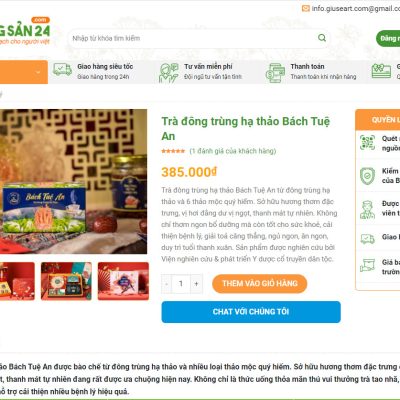Image resolution: width=400 pixels, height=400 pixels.
Task: Click the QR code scan icon in sidebar
Action: tap(367, 143)
